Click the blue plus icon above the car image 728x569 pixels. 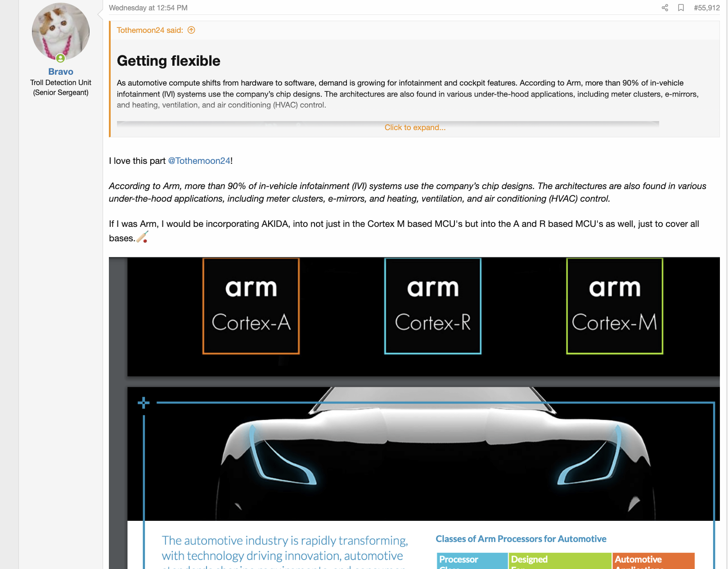coord(144,402)
